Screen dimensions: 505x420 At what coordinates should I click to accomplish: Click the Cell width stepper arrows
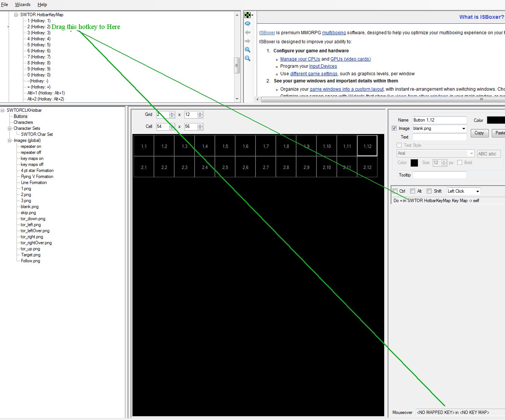coord(172,127)
